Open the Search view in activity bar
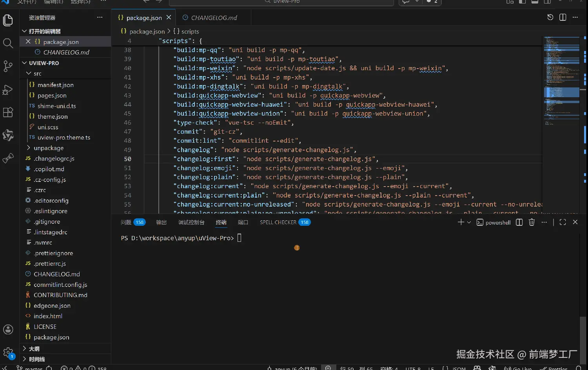Screen dimensions: 588x370 (x=8, y=43)
